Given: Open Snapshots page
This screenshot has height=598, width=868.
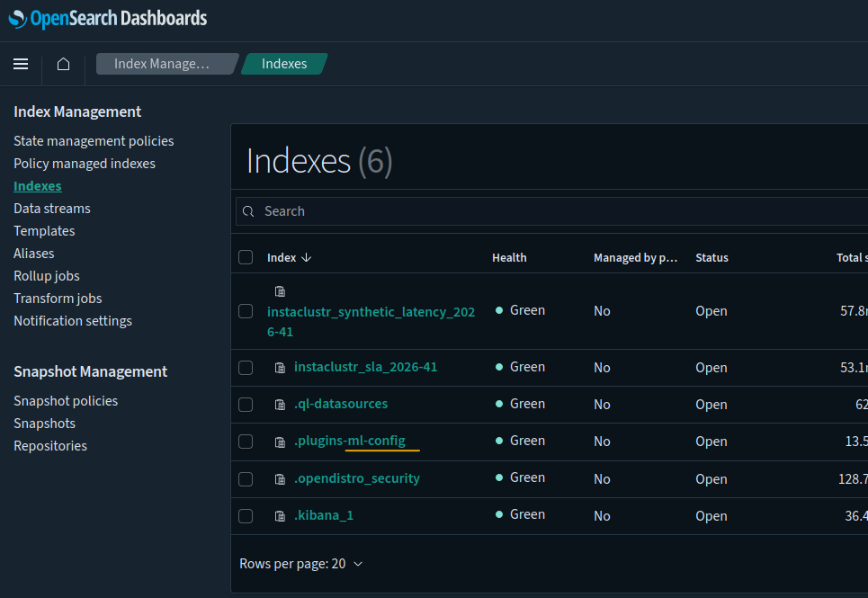Looking at the screenshot, I should pyautogui.click(x=44, y=424).
